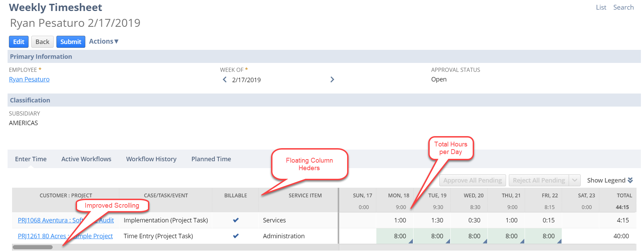Image resolution: width=644 pixels, height=252 pixels.
Task: Toggle billable checkmark for Implementation row
Action: [236, 220]
